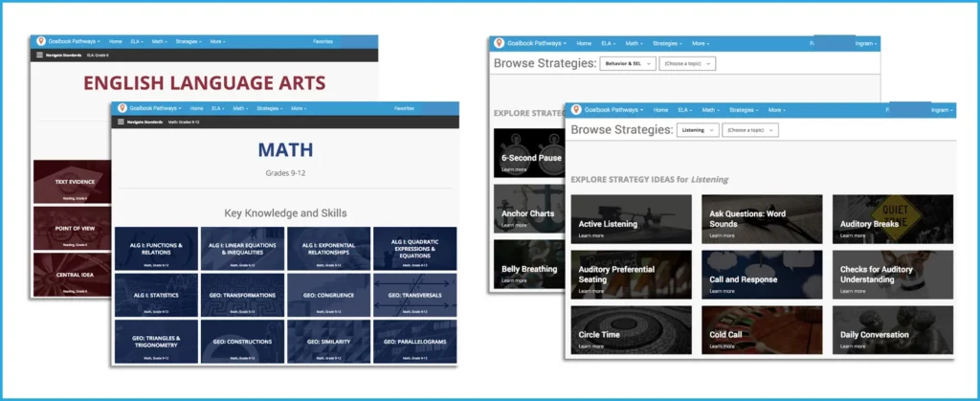
Task: Click Learn more under Active Listening
Action: (x=590, y=235)
